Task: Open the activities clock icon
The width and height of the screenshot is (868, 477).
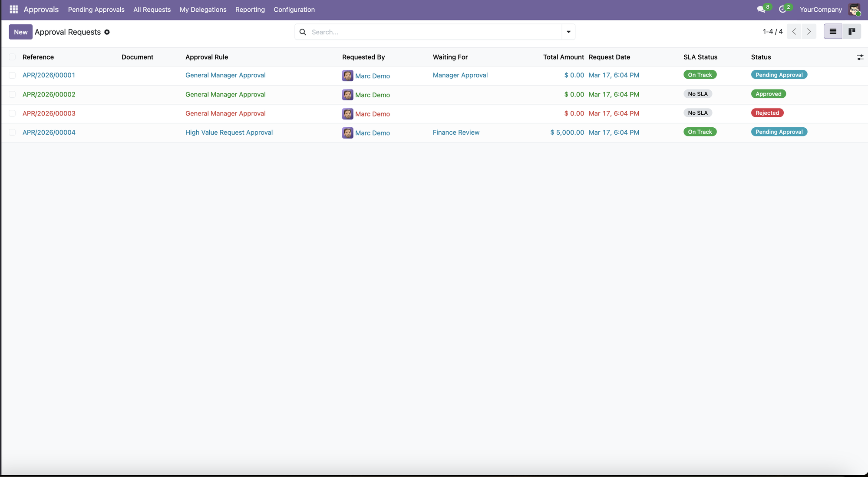Action: pos(782,9)
